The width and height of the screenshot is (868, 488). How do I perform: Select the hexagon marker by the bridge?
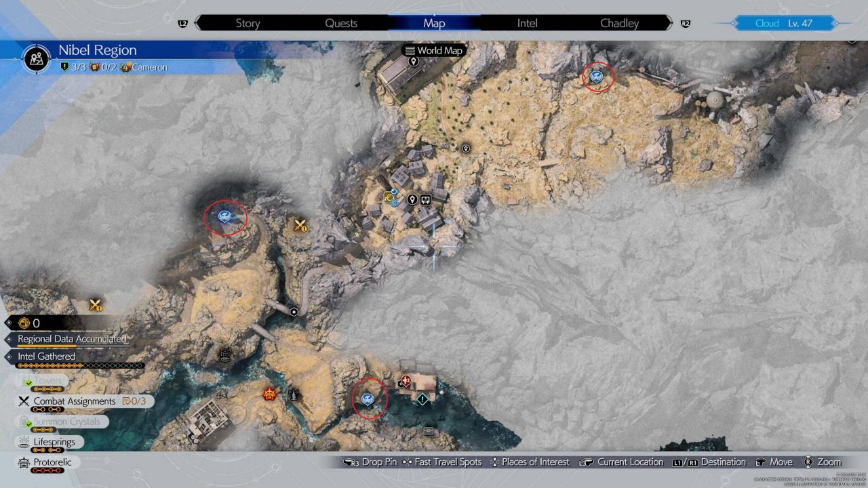click(294, 312)
